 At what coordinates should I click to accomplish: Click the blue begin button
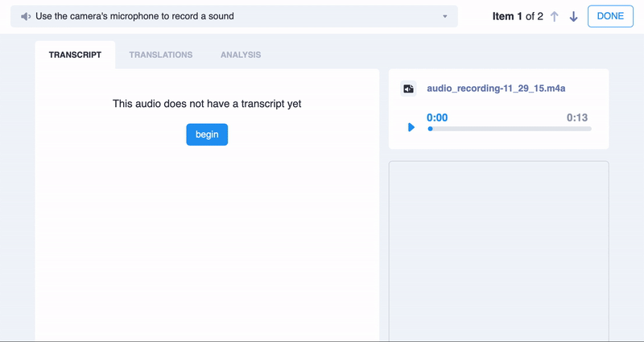[207, 134]
